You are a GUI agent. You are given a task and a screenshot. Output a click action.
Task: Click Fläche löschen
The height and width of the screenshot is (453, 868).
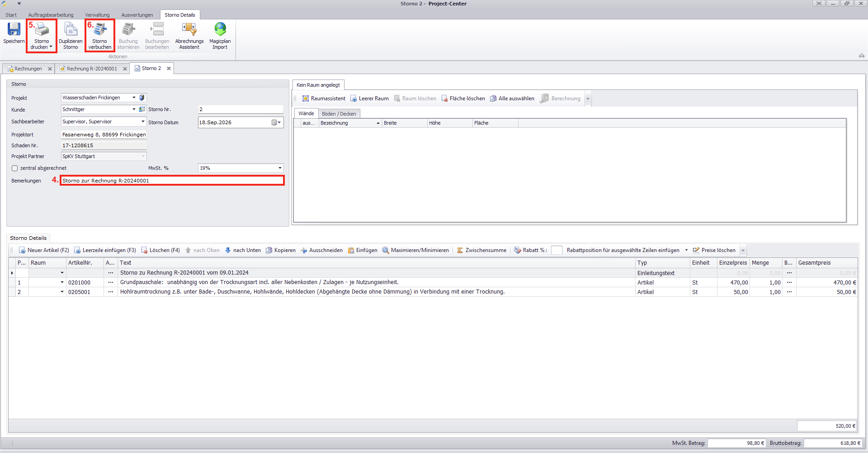[463, 98]
